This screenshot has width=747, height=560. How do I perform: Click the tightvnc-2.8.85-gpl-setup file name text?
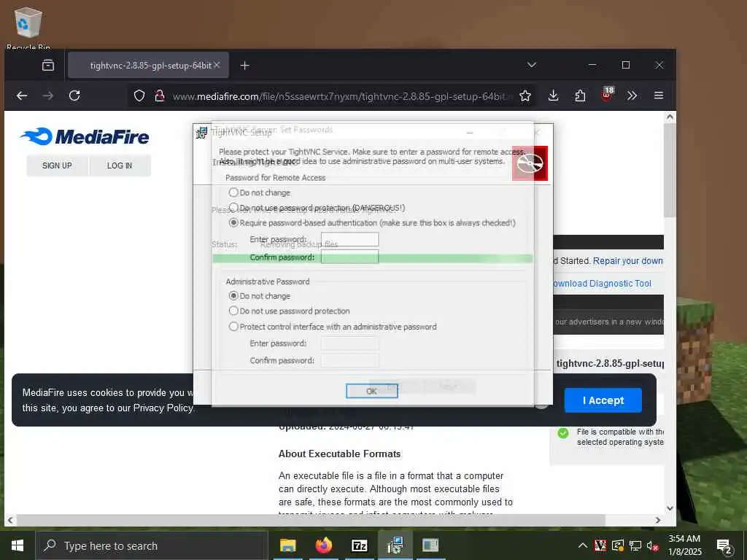click(610, 364)
